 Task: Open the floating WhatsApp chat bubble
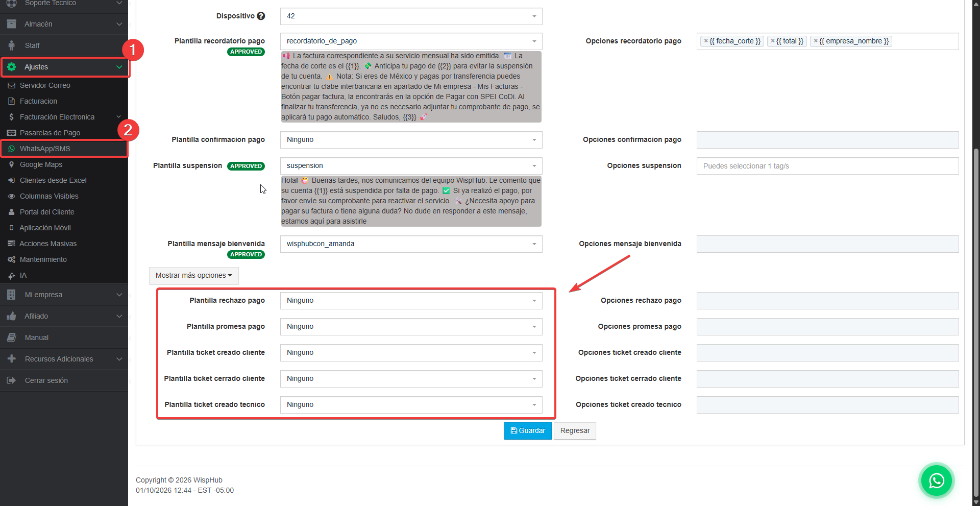[x=937, y=480]
